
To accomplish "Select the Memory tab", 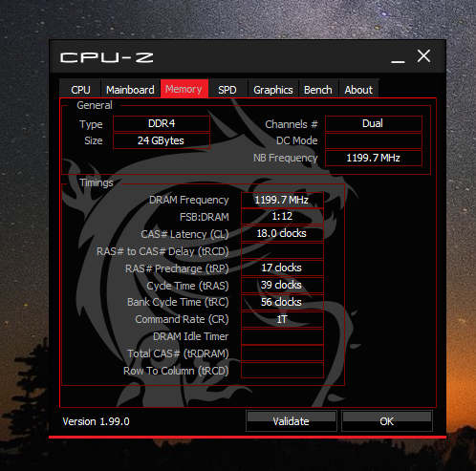I will pos(184,89).
